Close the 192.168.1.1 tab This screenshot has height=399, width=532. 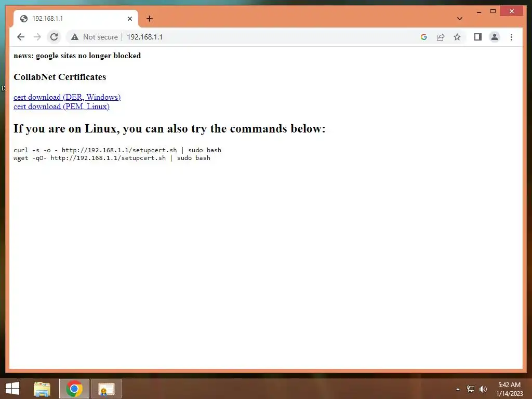tap(129, 19)
